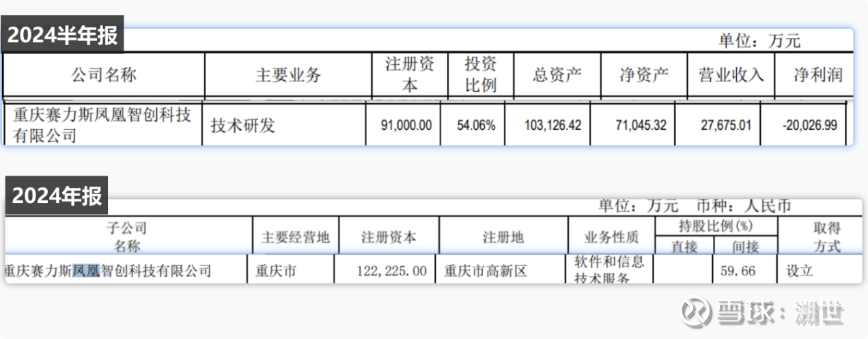Click the 2024半年报 title label
This screenshot has height=339, width=868.
point(63,35)
